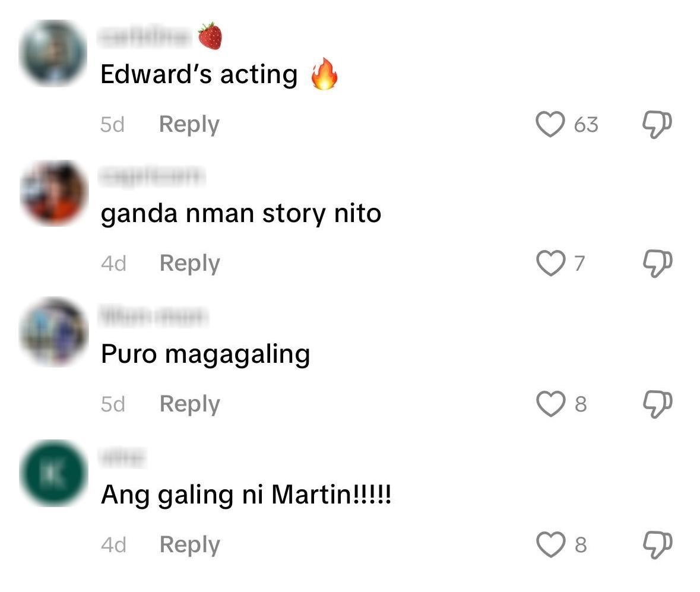Like the "Ang galing ni Martin" comment
Viewport: 700px width, 592px height.
(x=550, y=544)
